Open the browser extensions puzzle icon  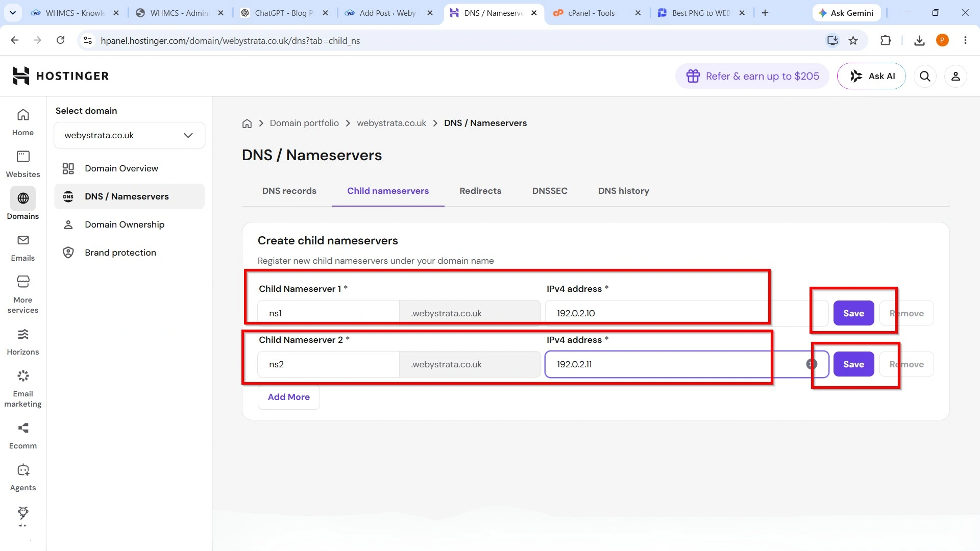tap(886, 40)
